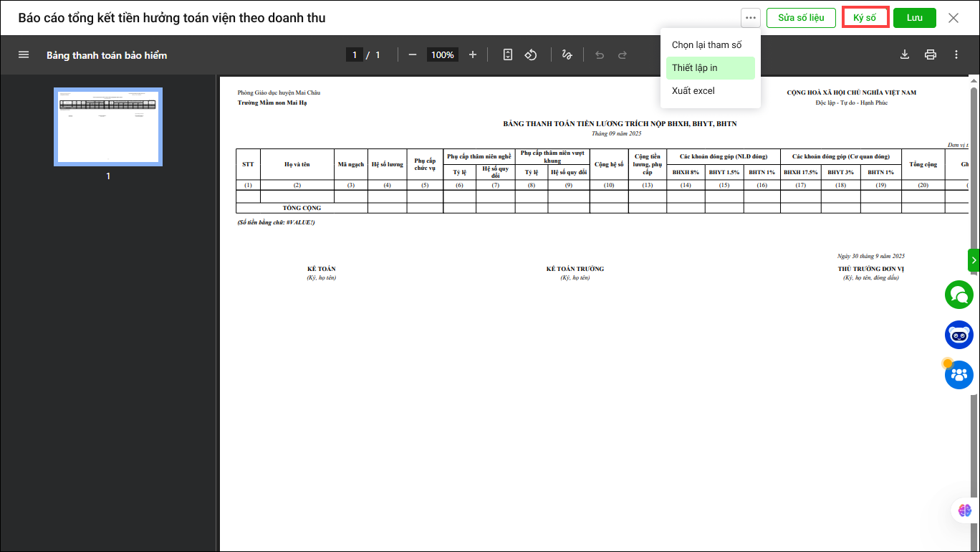
Task: Open the three-dot options button beside Sửa số liệu
Action: pos(750,18)
